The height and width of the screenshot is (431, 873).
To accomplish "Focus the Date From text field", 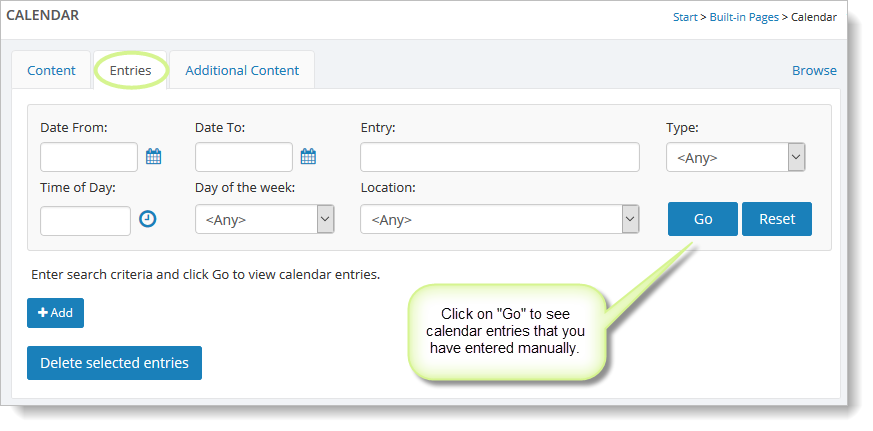I will [89, 157].
